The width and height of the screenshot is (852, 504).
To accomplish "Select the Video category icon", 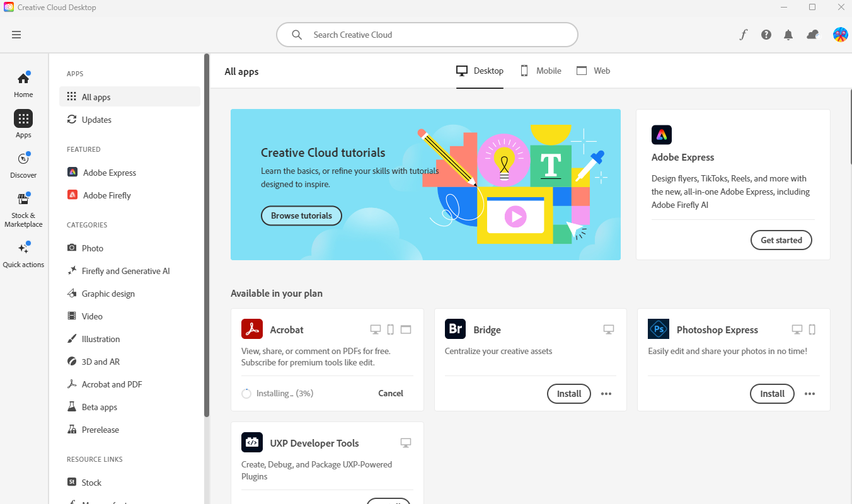I will pos(72,316).
